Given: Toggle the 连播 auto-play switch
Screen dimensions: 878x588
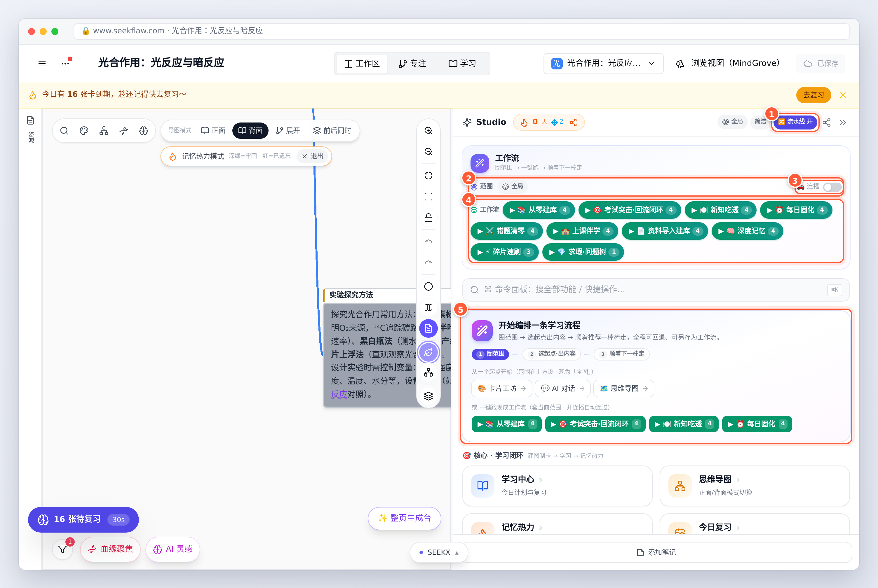Looking at the screenshot, I should tap(832, 187).
